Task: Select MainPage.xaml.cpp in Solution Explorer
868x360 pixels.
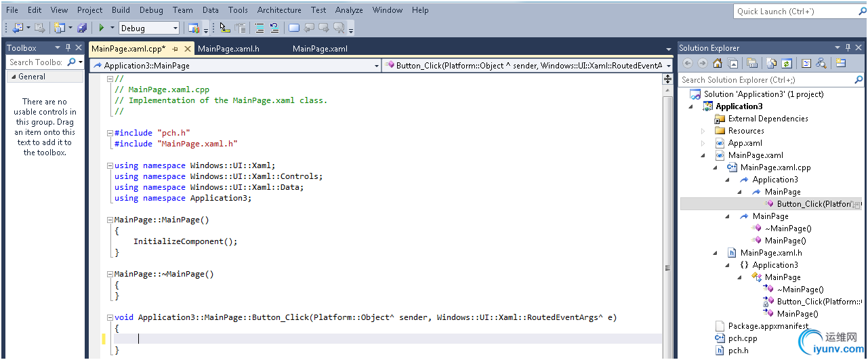Action: 776,167
